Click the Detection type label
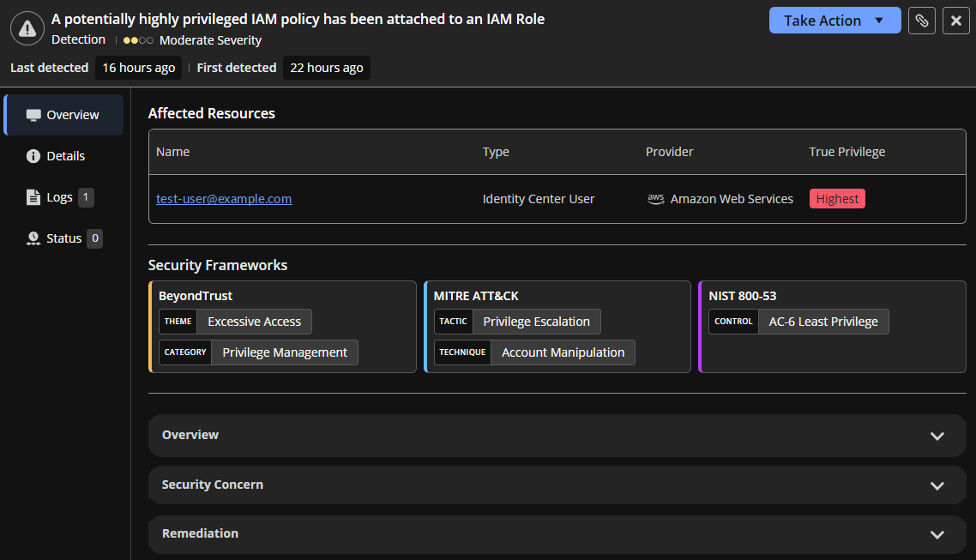 coord(78,39)
